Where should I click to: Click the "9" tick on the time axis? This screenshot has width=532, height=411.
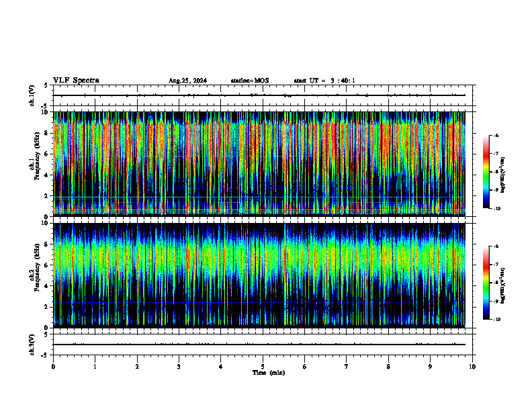pyautogui.click(x=430, y=367)
